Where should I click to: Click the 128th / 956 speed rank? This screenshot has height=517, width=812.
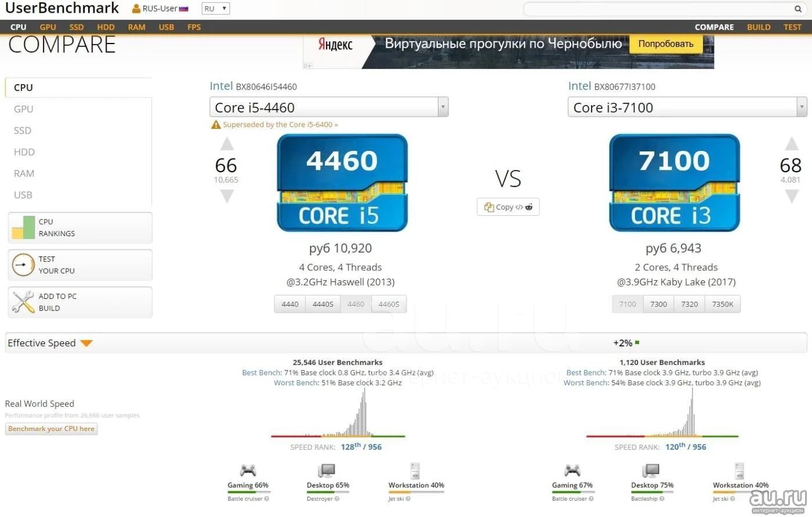[x=361, y=447]
